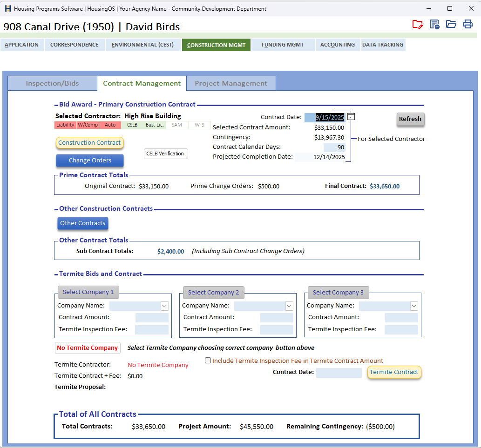481x448 pixels.
Task: Click the No Termite Company button
Action: click(88, 348)
